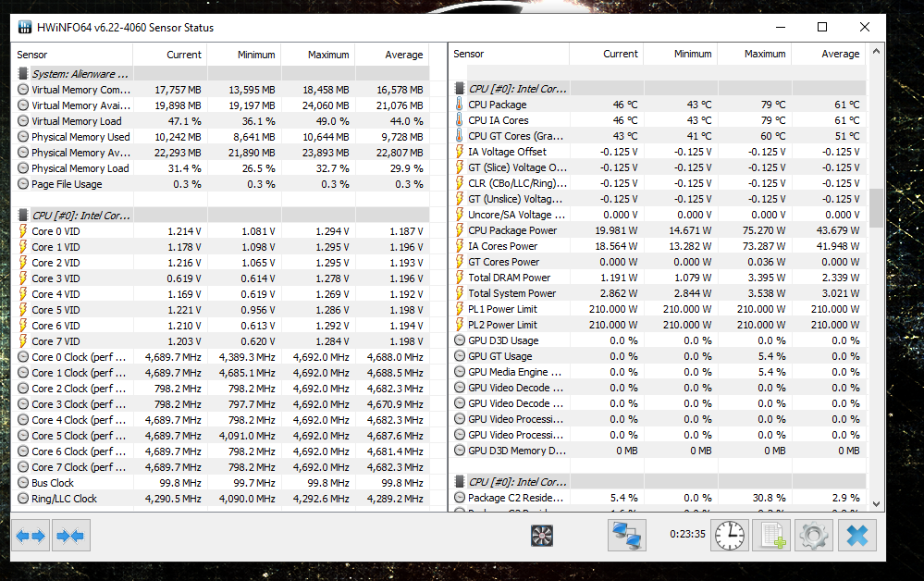Select the CPU Package Power row
The height and width of the screenshot is (581, 924).
(x=512, y=230)
